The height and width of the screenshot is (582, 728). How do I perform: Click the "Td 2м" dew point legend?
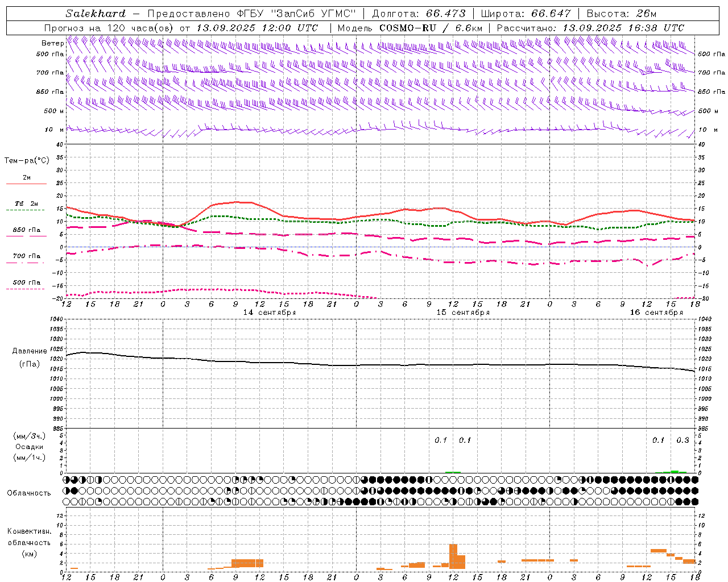pos(26,203)
